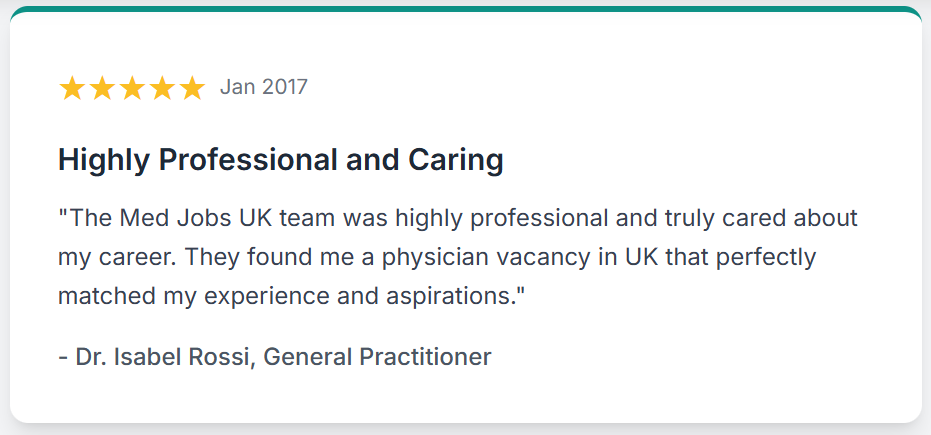Image resolution: width=931 pixels, height=435 pixels.
Task: Click the third gold rating star
Action: [x=132, y=88]
